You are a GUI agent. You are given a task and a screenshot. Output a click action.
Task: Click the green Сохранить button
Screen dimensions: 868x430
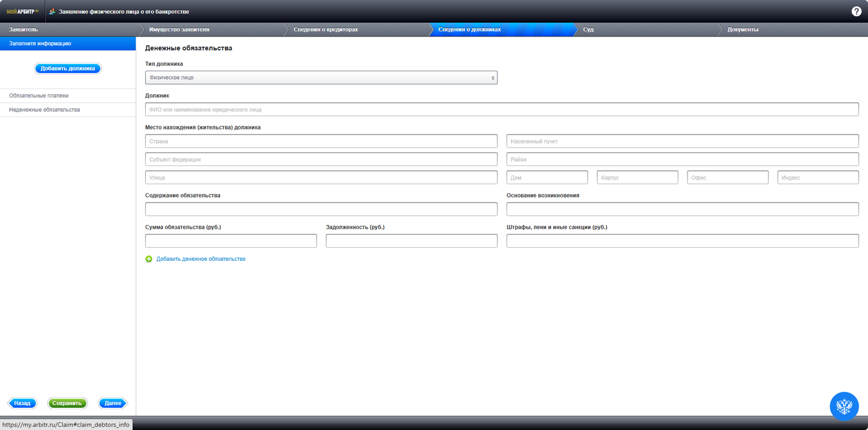pos(67,403)
